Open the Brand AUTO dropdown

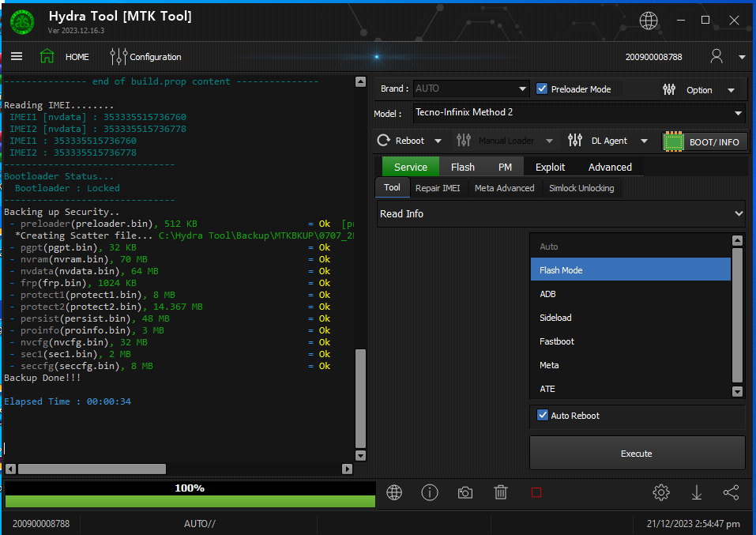(x=471, y=89)
